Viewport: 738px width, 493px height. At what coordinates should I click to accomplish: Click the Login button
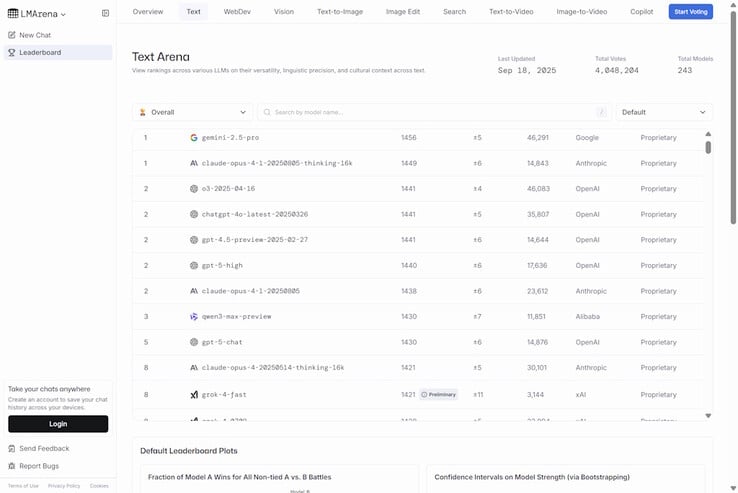[58, 424]
